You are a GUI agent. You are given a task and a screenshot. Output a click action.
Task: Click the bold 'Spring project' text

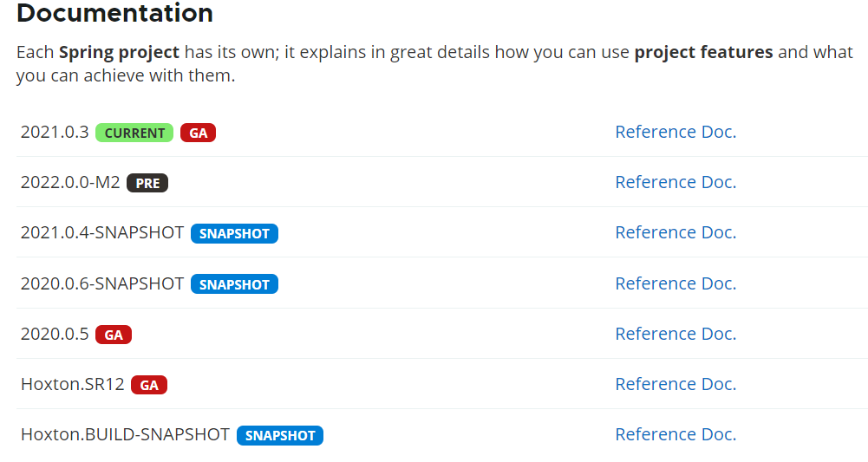click(x=119, y=52)
